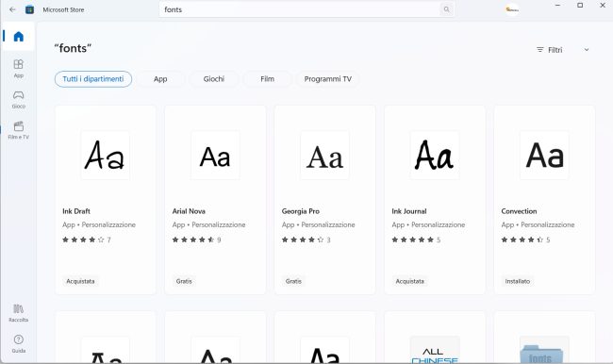Open the Georgia Pro title

301,211
